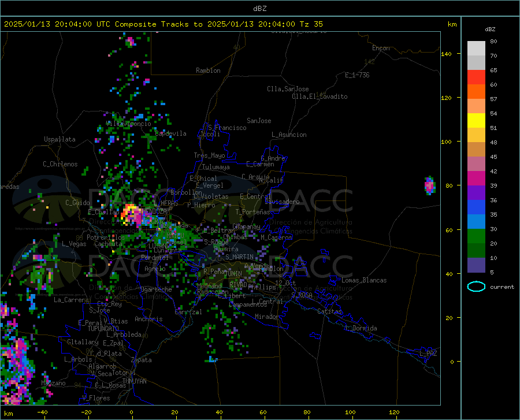Viewport: 520px width, 420px height.
Task: Click the Tulumaya location label
Action: click(216, 167)
